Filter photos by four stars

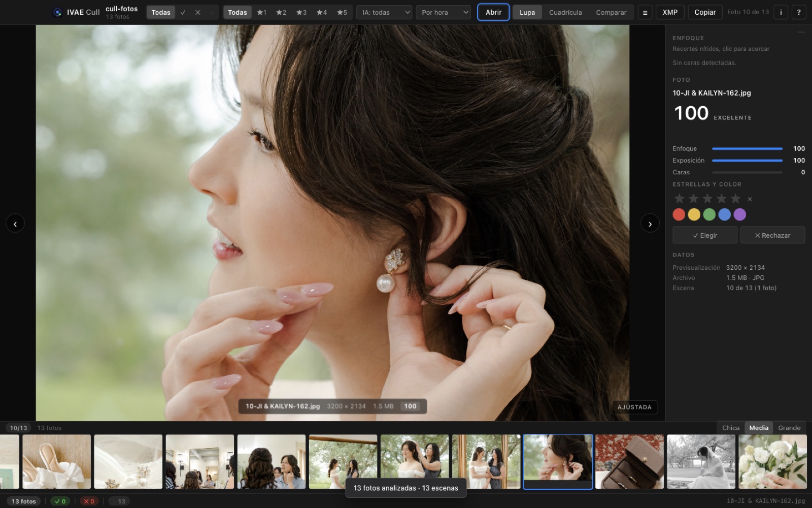322,12
